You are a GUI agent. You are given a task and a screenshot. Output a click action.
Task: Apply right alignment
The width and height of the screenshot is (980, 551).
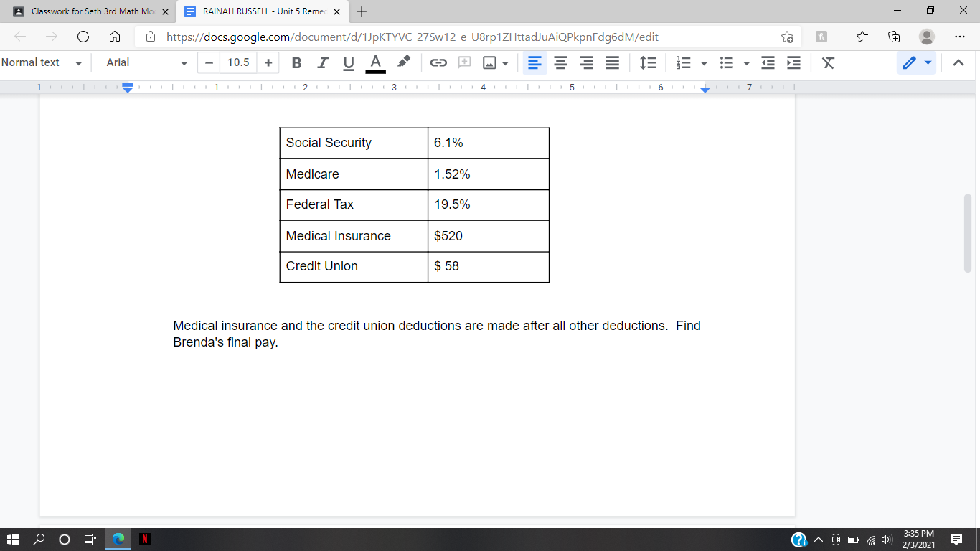(586, 63)
